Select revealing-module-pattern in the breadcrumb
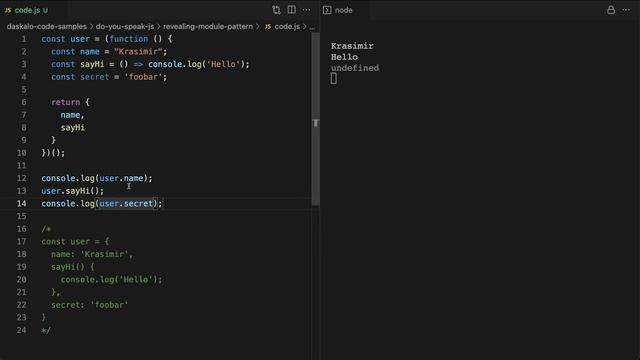640x360 pixels. tap(208, 27)
